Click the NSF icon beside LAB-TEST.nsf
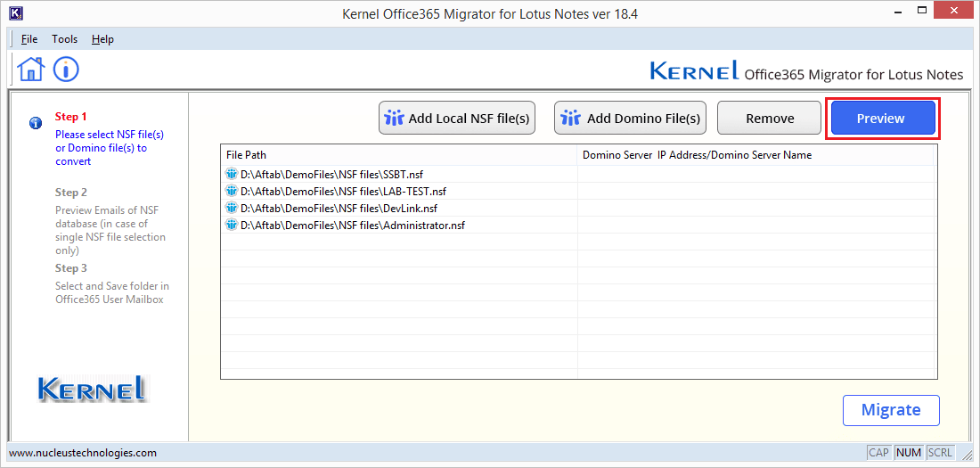Screen dimensions: 980x468 (232, 191)
